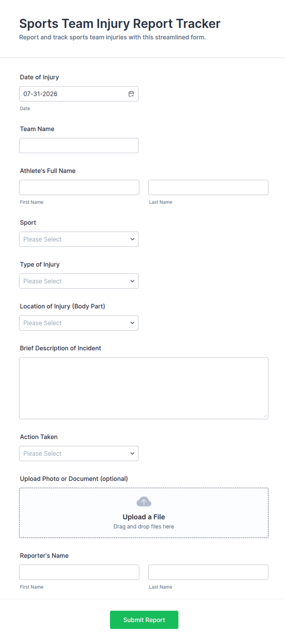Click the athlete's First Name field
Screen dimensions: 285x644
(x=79, y=187)
